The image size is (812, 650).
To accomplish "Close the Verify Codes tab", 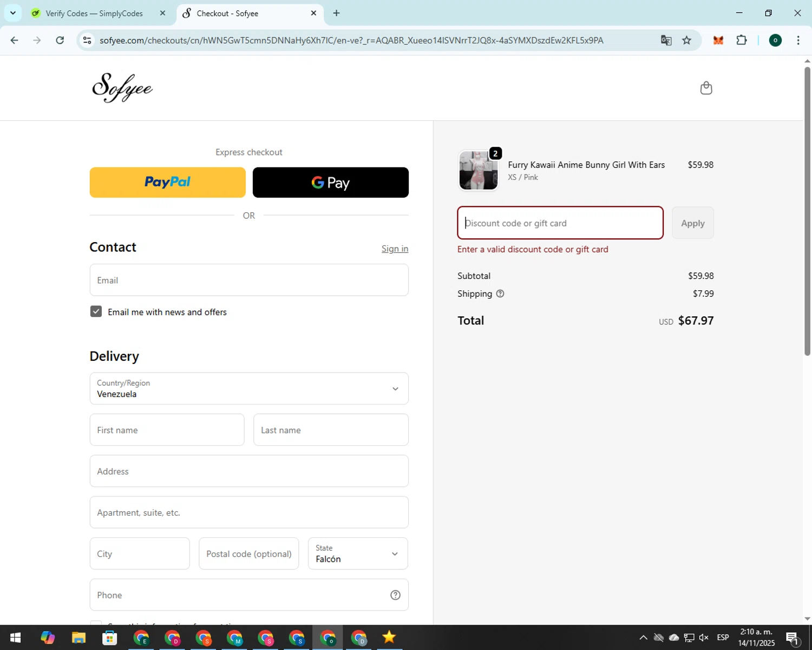I will pyautogui.click(x=162, y=13).
